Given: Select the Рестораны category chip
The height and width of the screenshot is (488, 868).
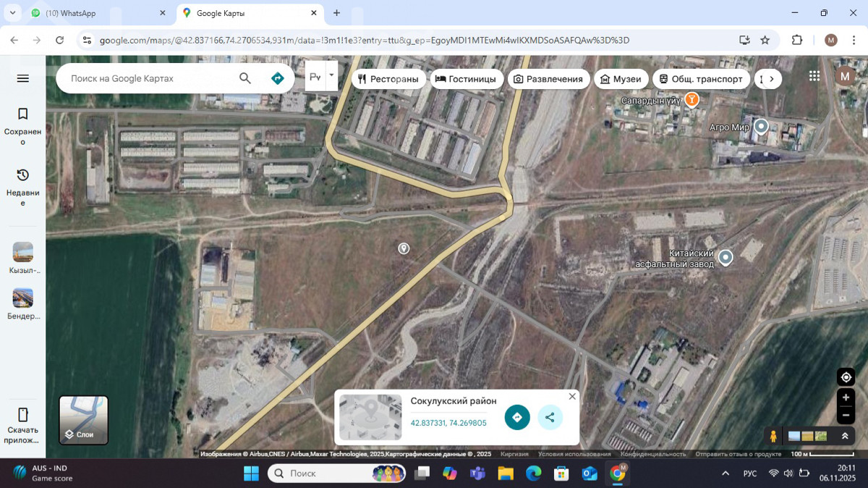Looking at the screenshot, I should tap(388, 79).
